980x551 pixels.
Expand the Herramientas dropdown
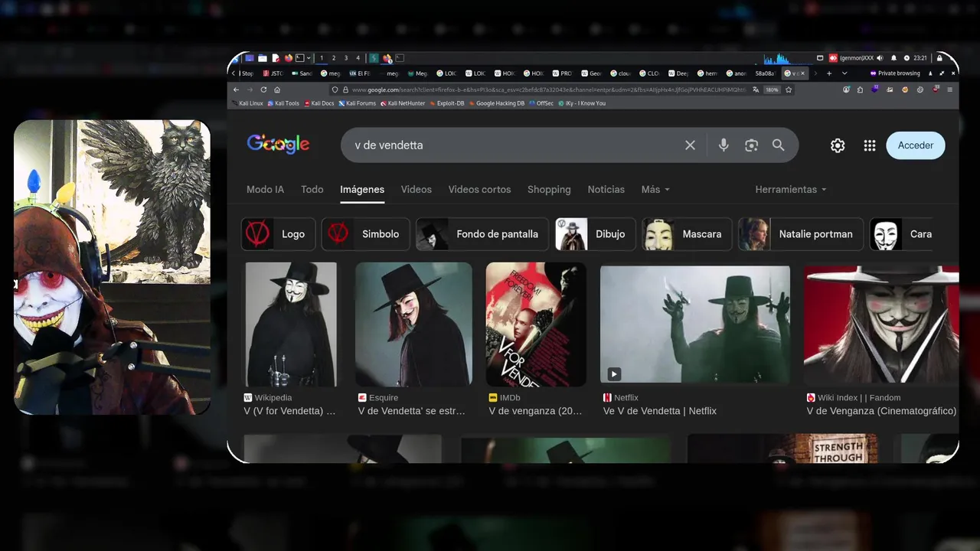pyautogui.click(x=791, y=189)
